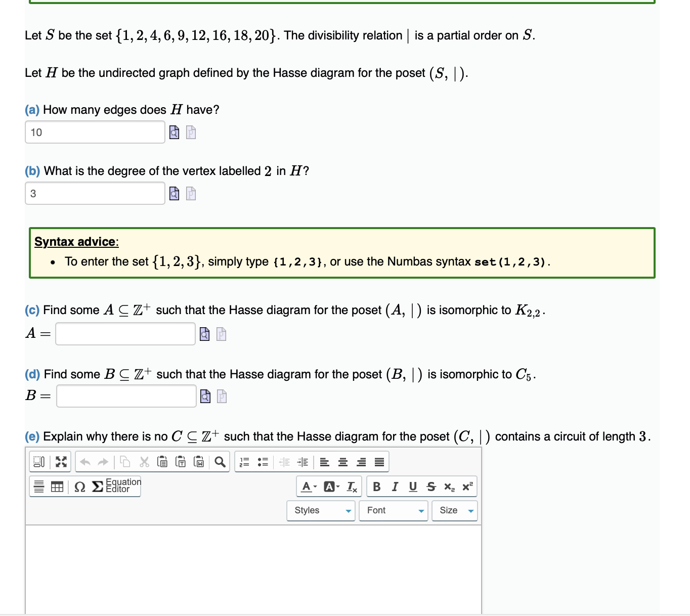The height and width of the screenshot is (616, 690).
Task: Click the Find and Replace magnifier icon
Action: pos(220,462)
